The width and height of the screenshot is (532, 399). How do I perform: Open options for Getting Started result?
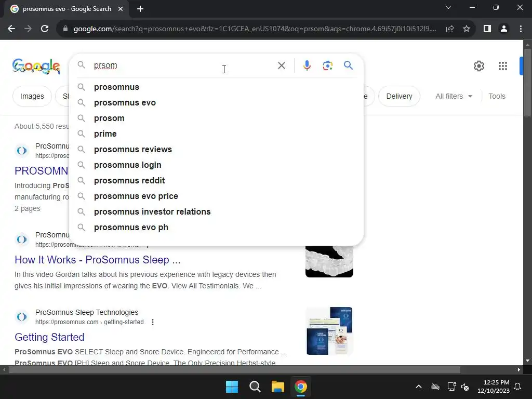tap(153, 322)
